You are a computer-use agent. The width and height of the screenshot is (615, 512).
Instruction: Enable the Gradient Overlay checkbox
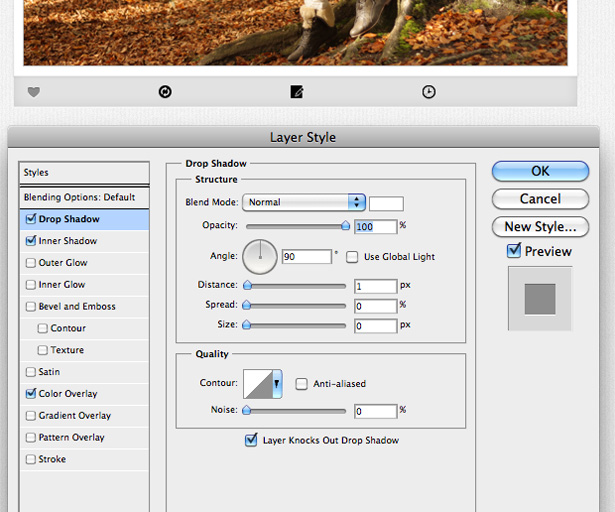31,415
